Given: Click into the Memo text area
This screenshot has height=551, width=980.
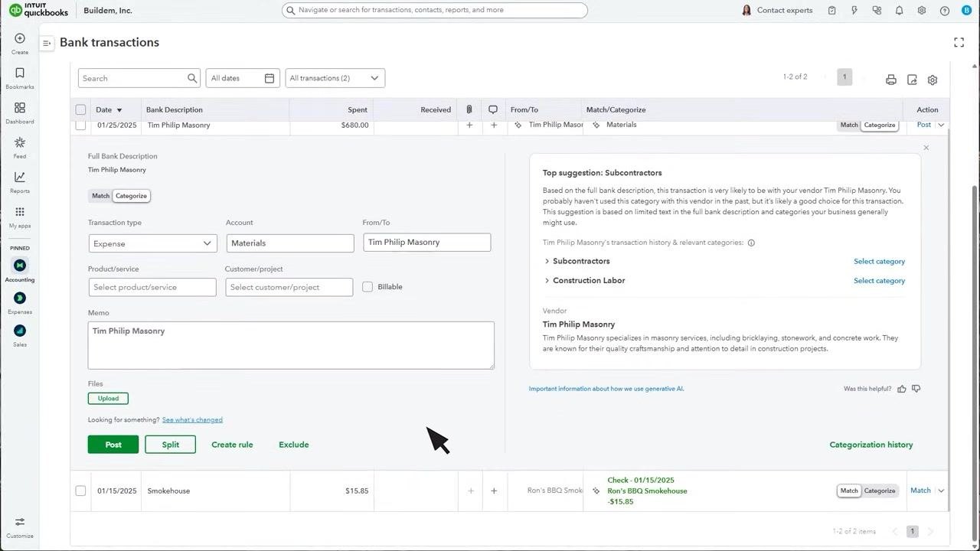Looking at the screenshot, I should 291,345.
